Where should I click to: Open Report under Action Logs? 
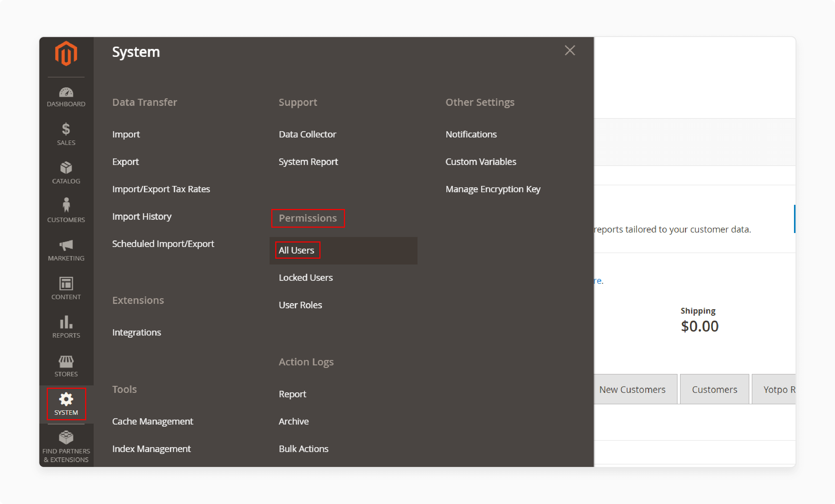tap(292, 394)
